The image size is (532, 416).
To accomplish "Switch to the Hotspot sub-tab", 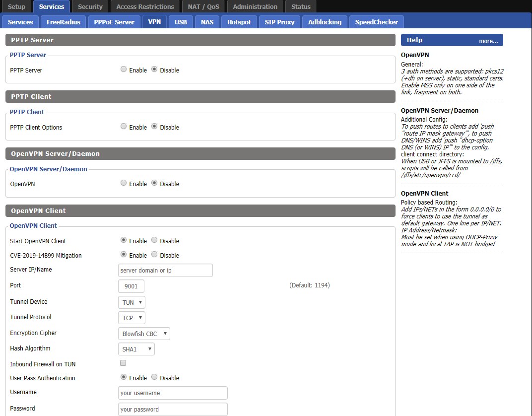I will [239, 22].
